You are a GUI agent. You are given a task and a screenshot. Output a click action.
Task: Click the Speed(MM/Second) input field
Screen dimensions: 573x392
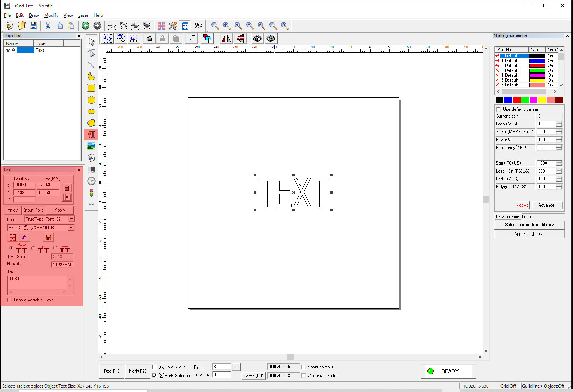[546, 132]
